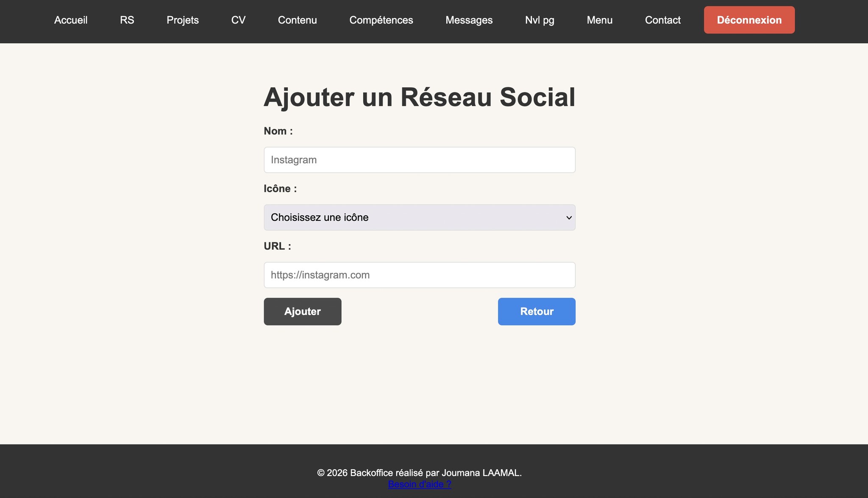Open the Compétences page
Image resolution: width=868 pixels, height=498 pixels.
[x=381, y=20]
